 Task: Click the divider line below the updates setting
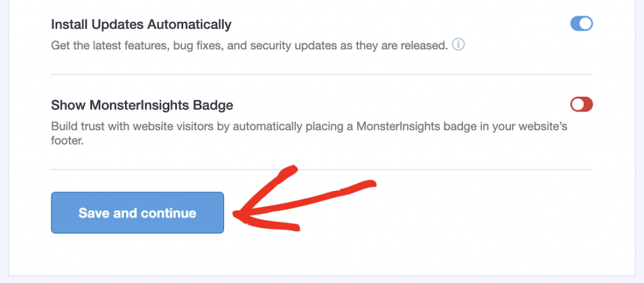321,75
